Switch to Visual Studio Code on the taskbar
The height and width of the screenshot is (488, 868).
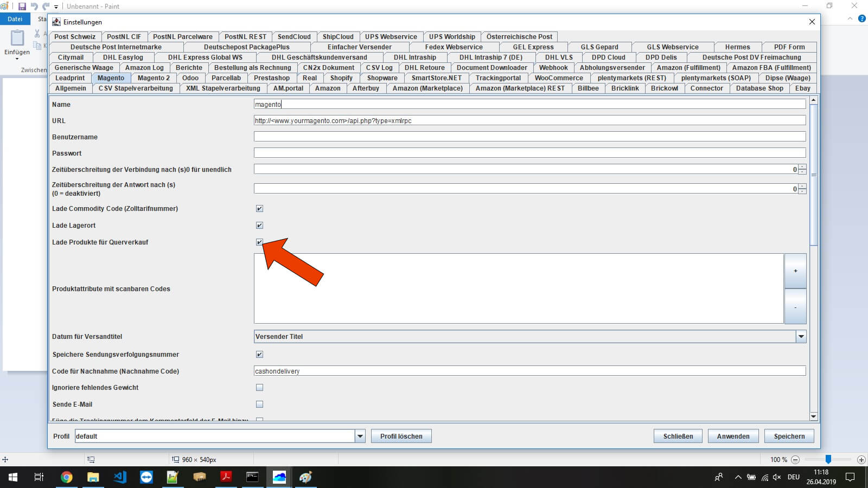pyautogui.click(x=119, y=477)
